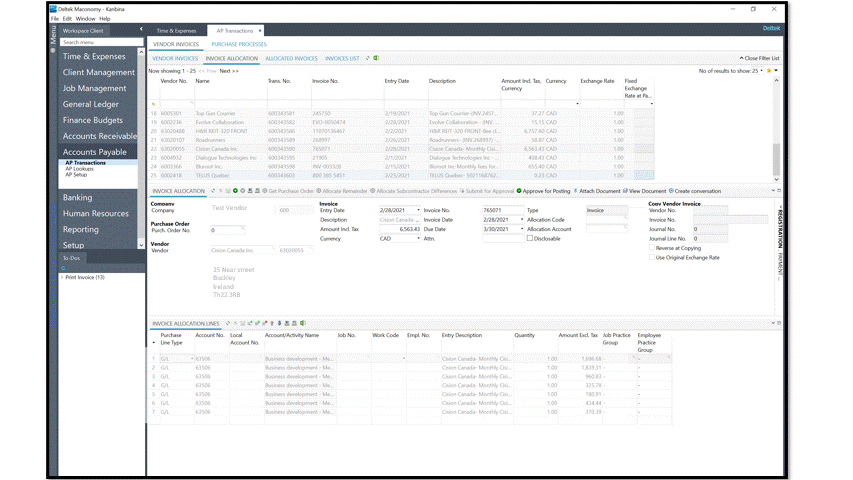Open Human Resources in the sidebar

click(96, 213)
